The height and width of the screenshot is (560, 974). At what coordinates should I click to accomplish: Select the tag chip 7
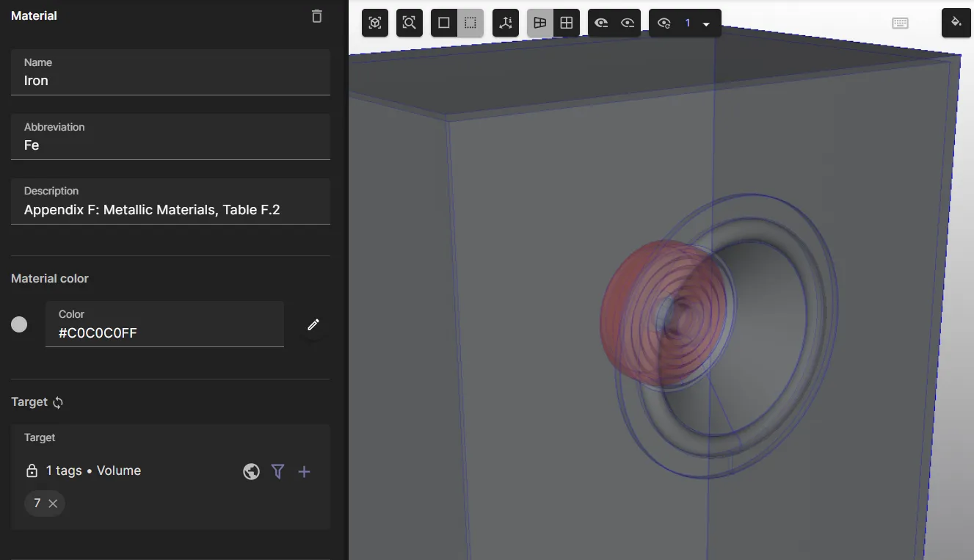pos(44,503)
